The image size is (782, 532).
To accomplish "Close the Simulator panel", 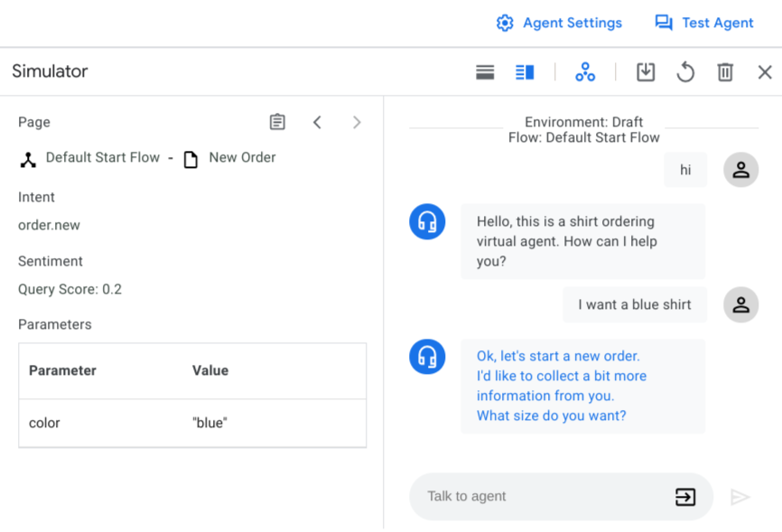I will click(765, 72).
